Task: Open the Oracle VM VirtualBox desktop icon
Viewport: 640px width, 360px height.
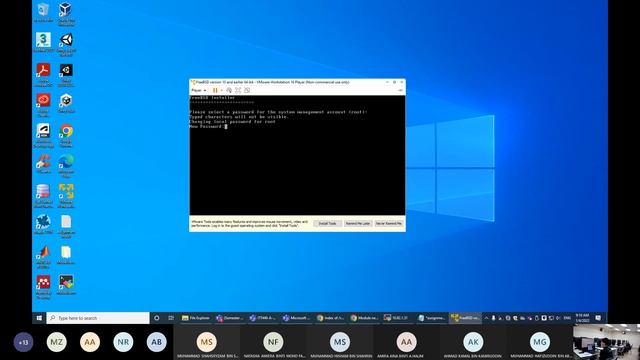Action: click(x=66, y=14)
